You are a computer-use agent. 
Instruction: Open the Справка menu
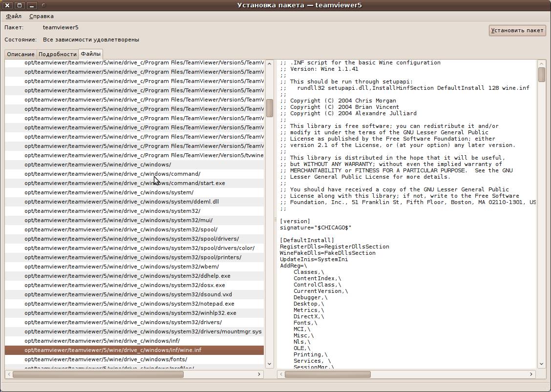[x=42, y=16]
